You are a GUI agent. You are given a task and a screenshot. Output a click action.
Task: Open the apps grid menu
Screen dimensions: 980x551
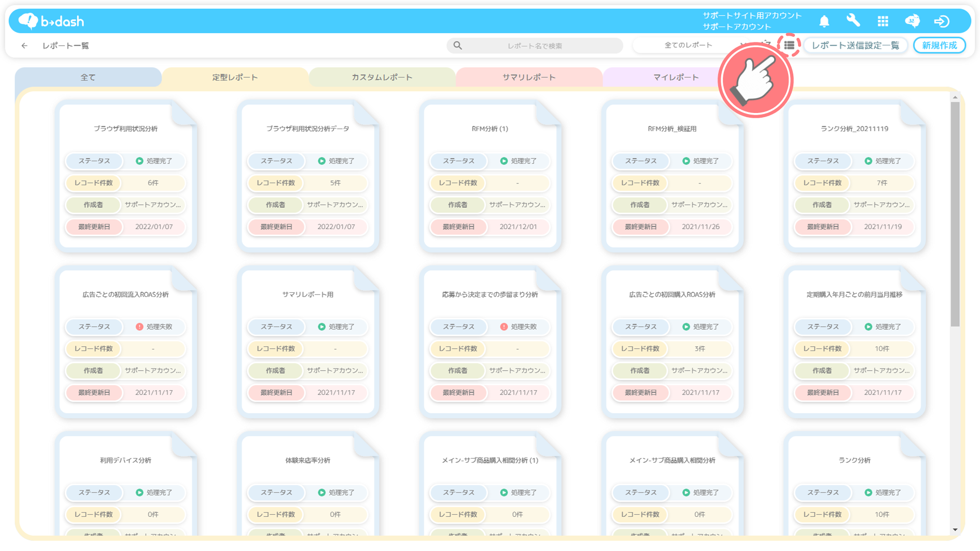click(x=883, y=21)
